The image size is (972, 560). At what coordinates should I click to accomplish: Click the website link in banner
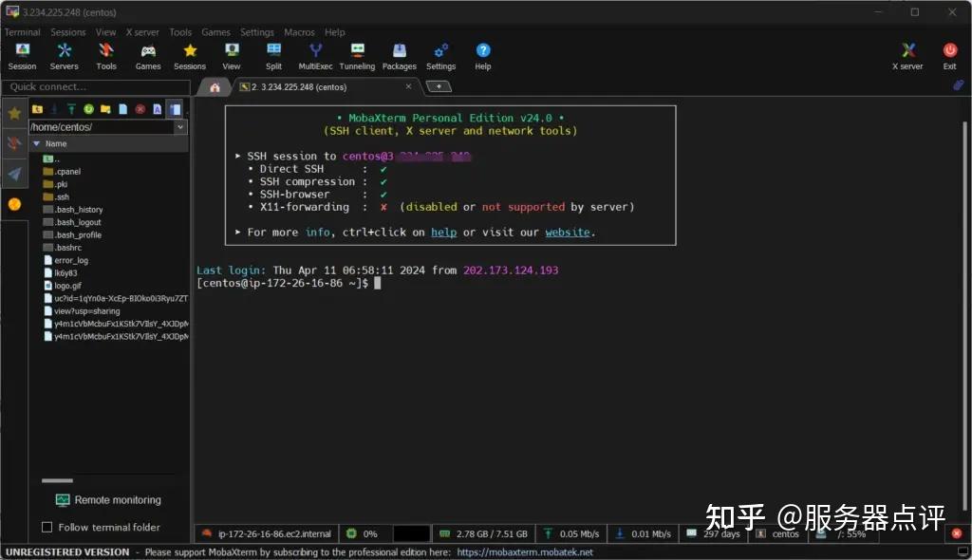pyautogui.click(x=568, y=233)
